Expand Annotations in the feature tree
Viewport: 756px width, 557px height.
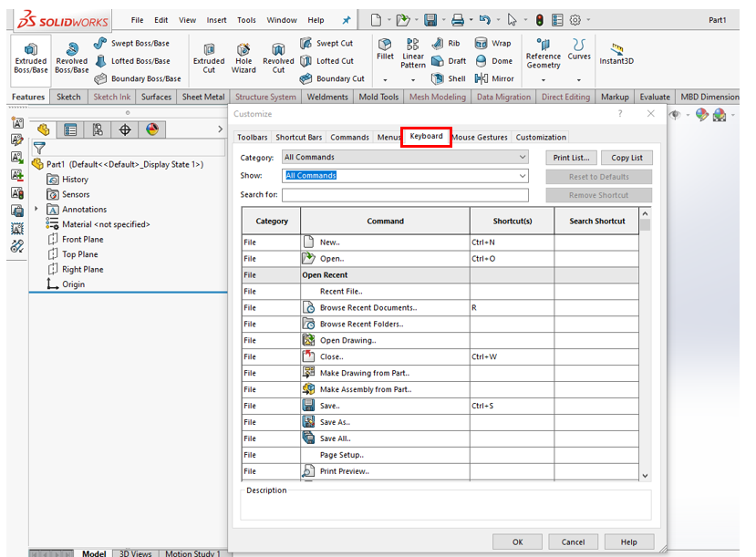pyautogui.click(x=35, y=209)
